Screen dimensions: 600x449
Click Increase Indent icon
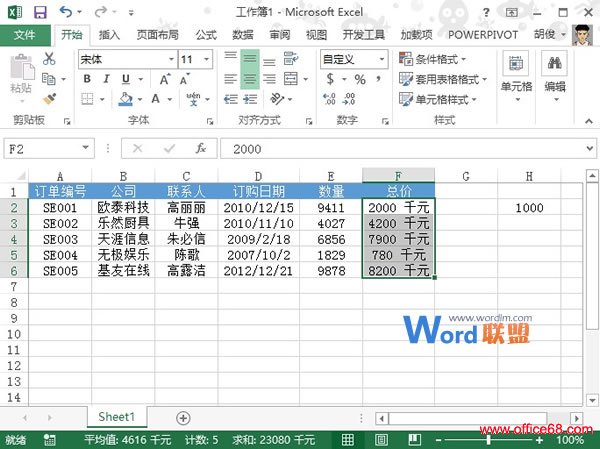(x=250, y=100)
